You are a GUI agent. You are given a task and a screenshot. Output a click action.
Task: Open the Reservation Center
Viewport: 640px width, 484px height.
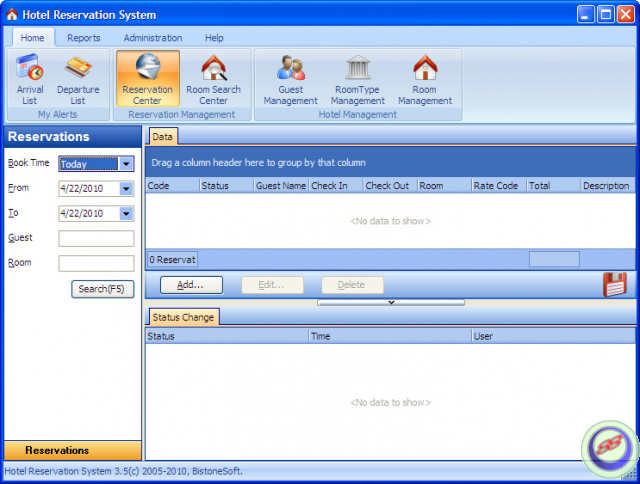click(x=148, y=79)
